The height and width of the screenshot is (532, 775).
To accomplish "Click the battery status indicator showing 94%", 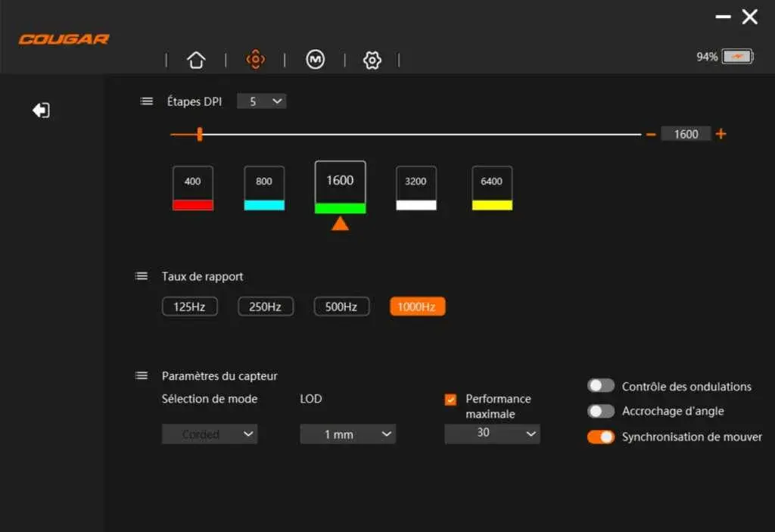I will (724, 55).
